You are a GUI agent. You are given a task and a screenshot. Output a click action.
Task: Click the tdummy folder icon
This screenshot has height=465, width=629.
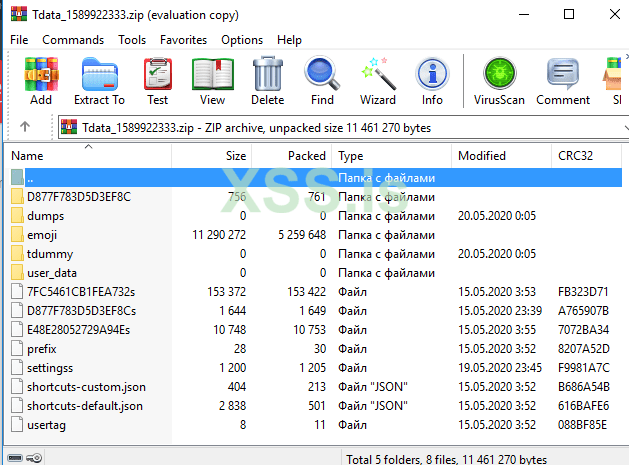coord(17,254)
